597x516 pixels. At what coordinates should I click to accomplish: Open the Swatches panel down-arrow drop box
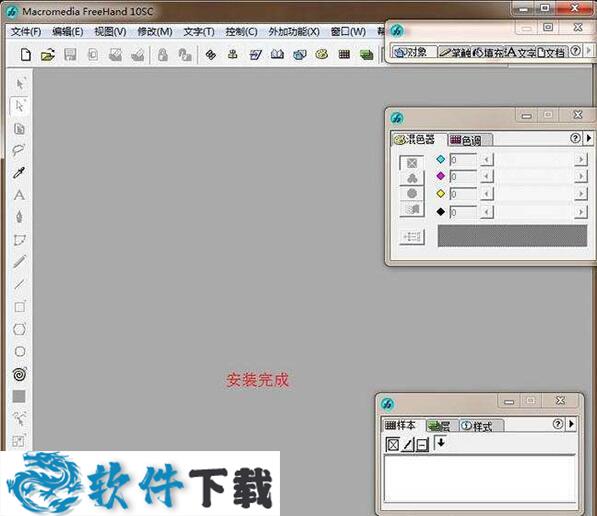pos(441,443)
